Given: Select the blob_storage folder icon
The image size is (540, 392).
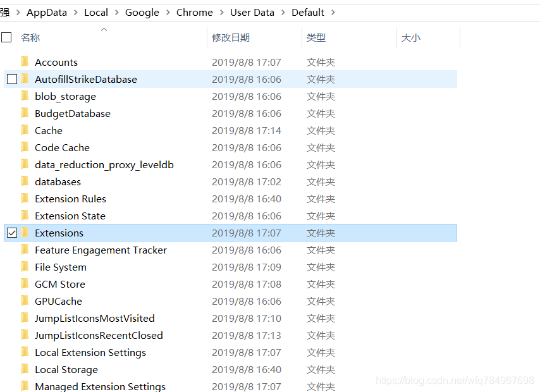Looking at the screenshot, I should [x=25, y=95].
